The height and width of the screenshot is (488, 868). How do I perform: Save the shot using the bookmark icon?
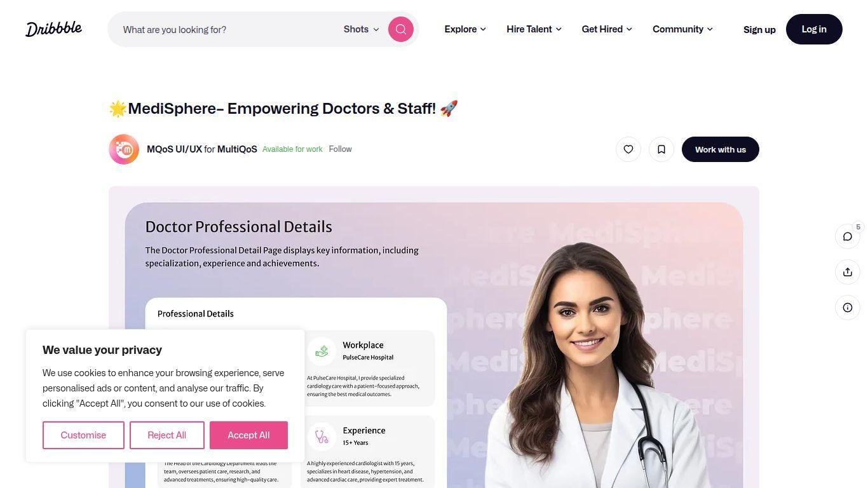click(x=661, y=149)
